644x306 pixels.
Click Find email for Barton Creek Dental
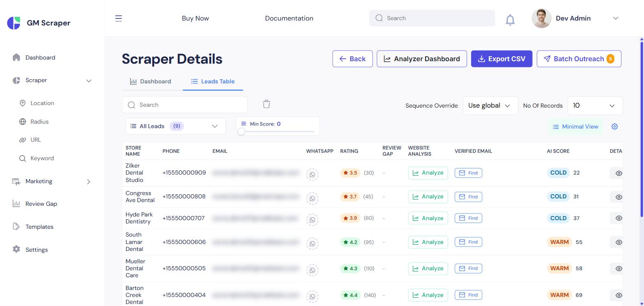point(468,295)
